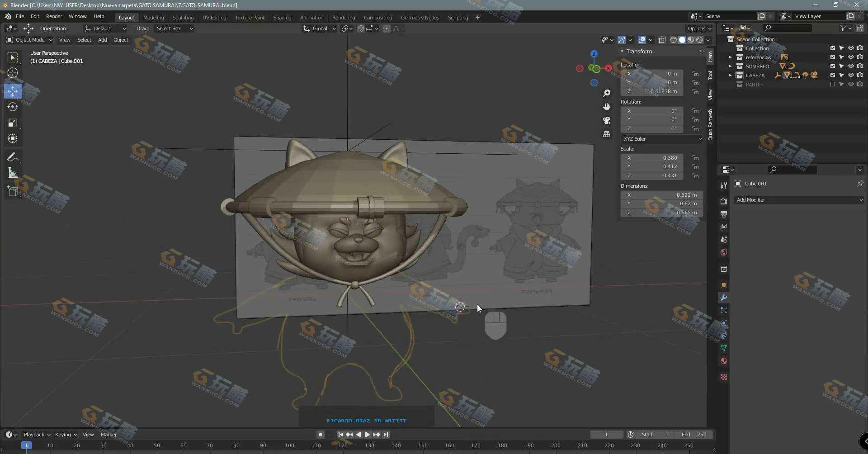Toggle lock on Scale Z

pos(695,175)
